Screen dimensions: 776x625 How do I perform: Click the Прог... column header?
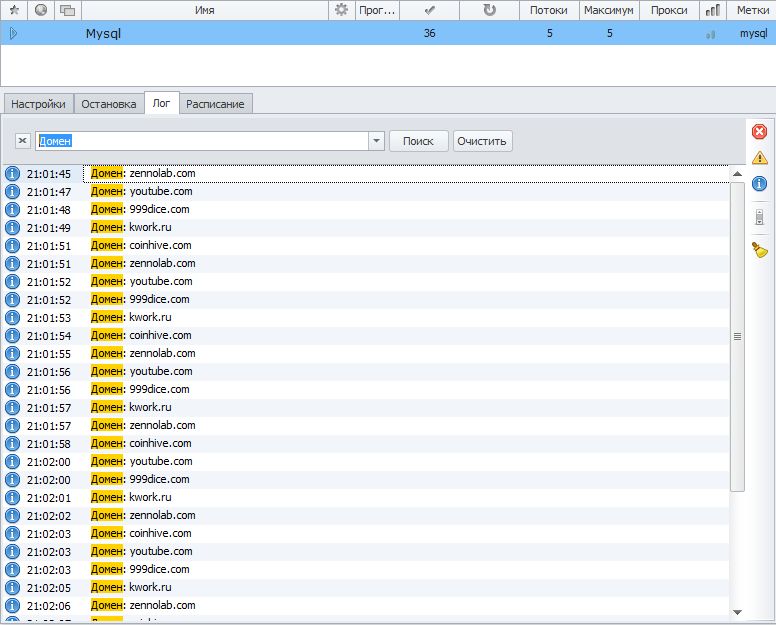click(x=377, y=10)
